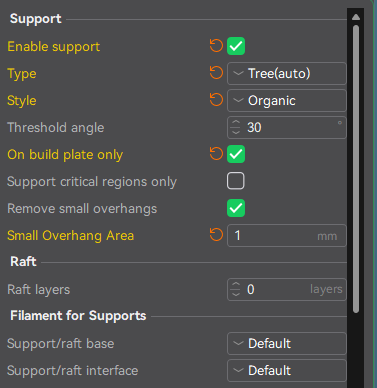Uncheck Remove small overhangs

236,208
